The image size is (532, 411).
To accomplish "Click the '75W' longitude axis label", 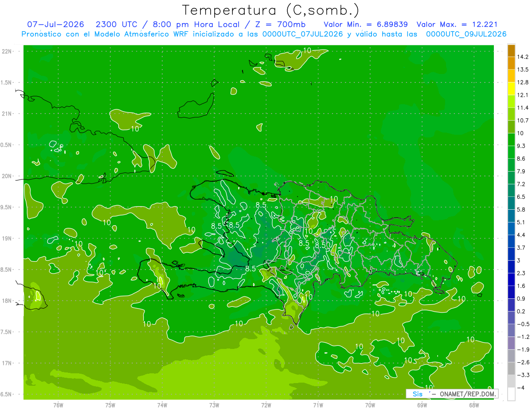I will click(x=110, y=405).
